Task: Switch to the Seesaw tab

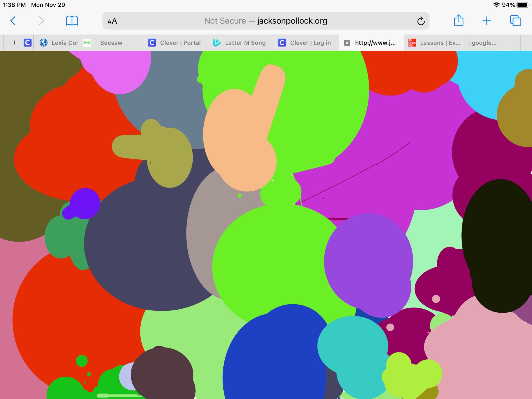Action: 111,43
